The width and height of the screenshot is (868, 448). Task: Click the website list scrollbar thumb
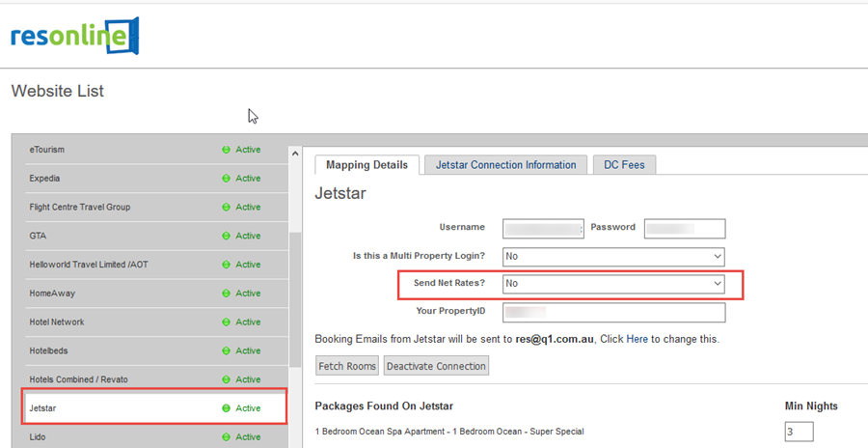click(x=295, y=299)
